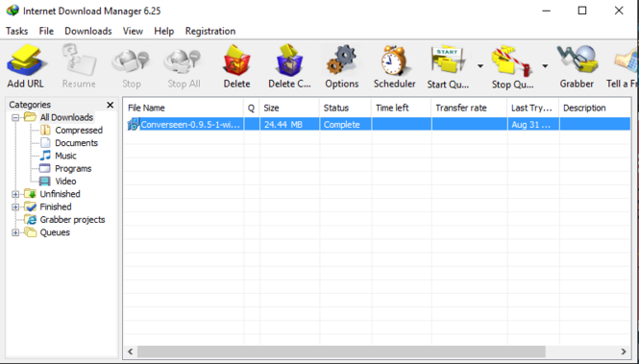This screenshot has height=364, width=639.
Task: Click the Stop All toolbar icon
Action: (184, 61)
